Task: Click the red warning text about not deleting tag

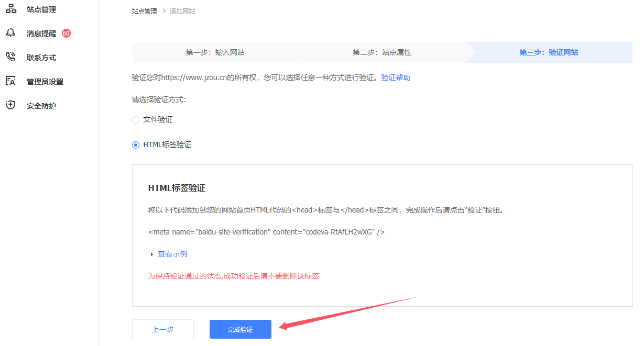Action: coord(234,276)
